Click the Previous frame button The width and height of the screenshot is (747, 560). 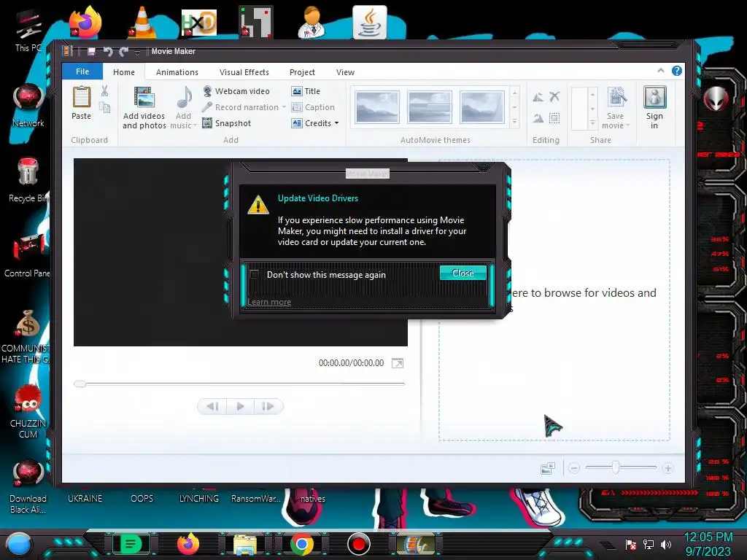212,406
